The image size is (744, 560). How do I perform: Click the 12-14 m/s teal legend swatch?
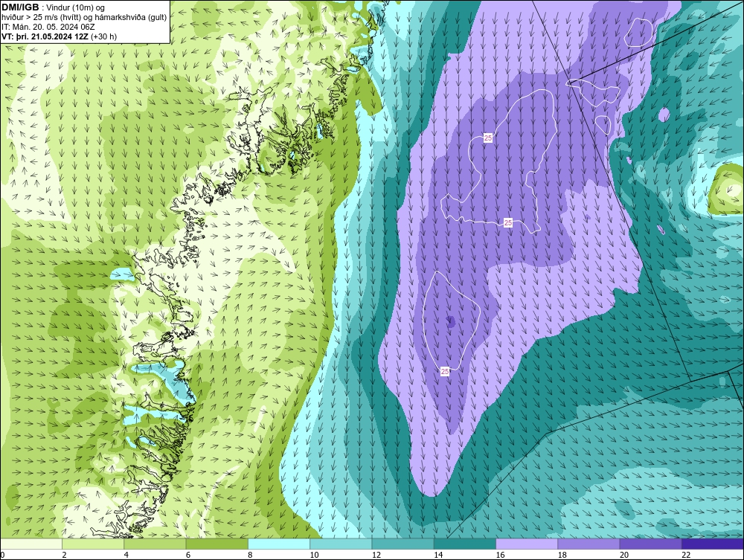403,544
